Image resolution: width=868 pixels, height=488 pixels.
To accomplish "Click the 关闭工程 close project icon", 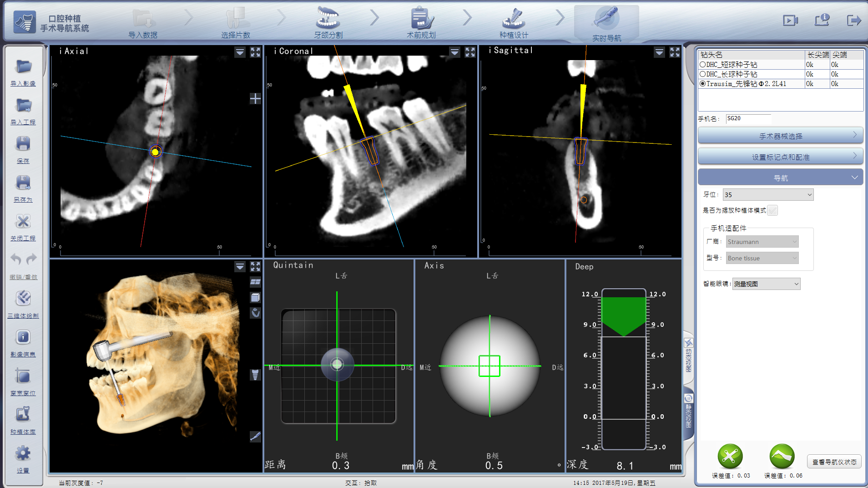I will 23,223.
